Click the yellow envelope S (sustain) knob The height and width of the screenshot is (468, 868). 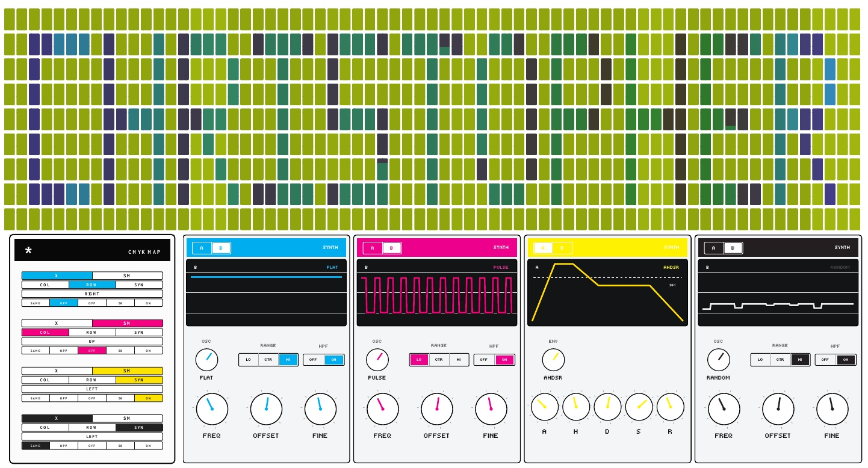pyautogui.click(x=639, y=407)
